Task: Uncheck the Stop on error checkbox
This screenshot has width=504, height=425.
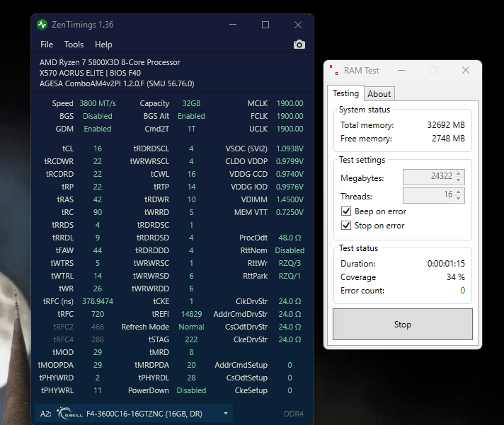Action: click(346, 226)
